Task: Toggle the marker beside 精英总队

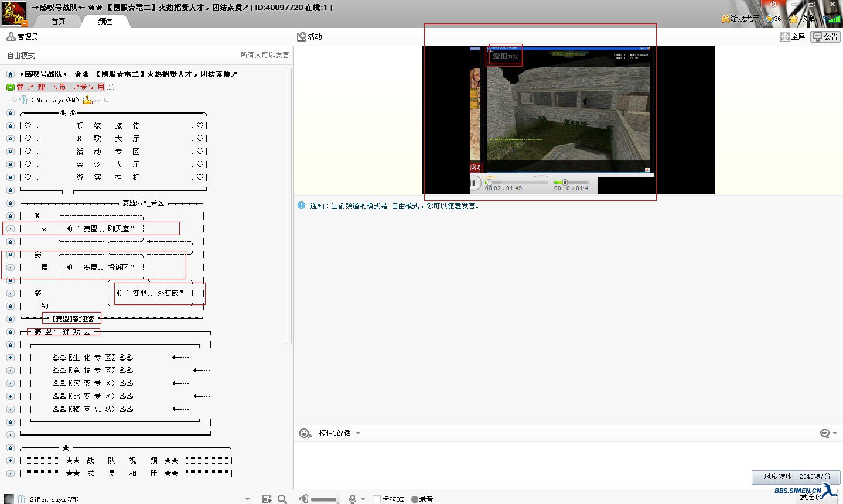Action: (x=11, y=409)
